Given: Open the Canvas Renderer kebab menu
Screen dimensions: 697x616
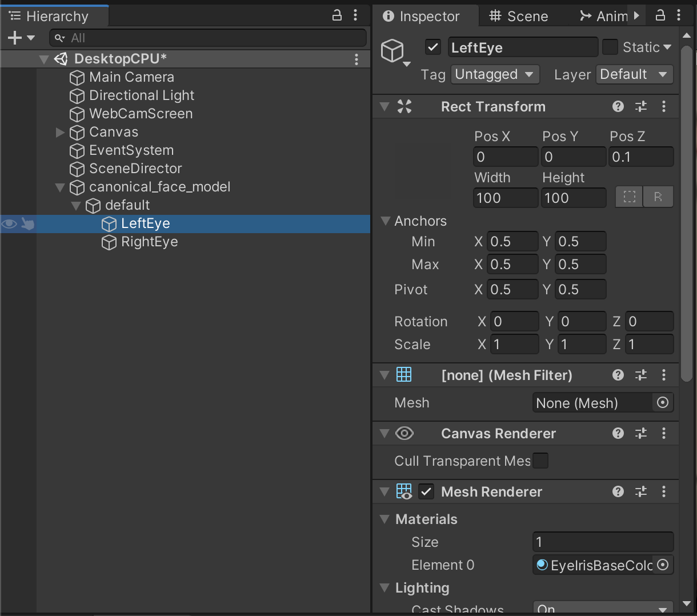Looking at the screenshot, I should click(664, 433).
